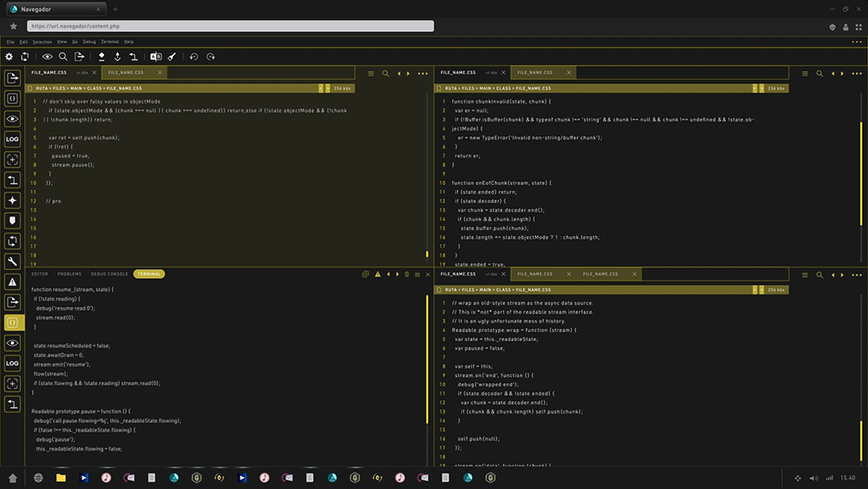Viewport: 868px width, 489px height.
Task: Select the brush tool in toolbar
Action: pos(172,56)
